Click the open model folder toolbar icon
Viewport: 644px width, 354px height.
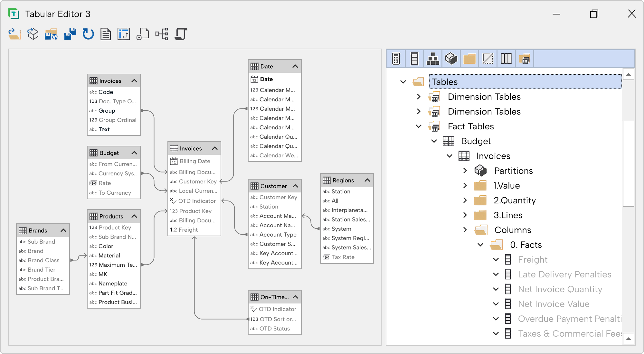(14, 34)
